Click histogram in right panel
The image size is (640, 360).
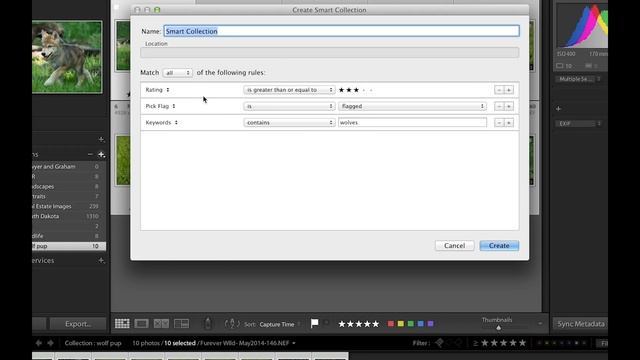tap(582, 26)
